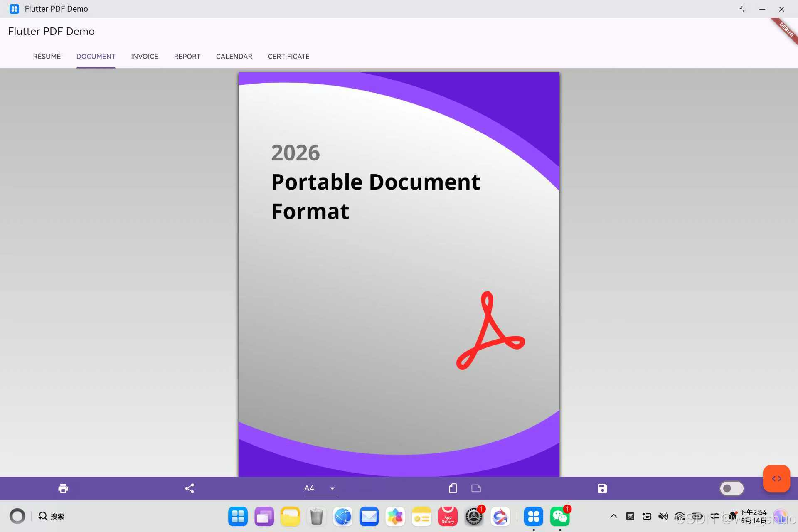Open the Gallery photos app
This screenshot has width=798, height=532.
coord(395,517)
